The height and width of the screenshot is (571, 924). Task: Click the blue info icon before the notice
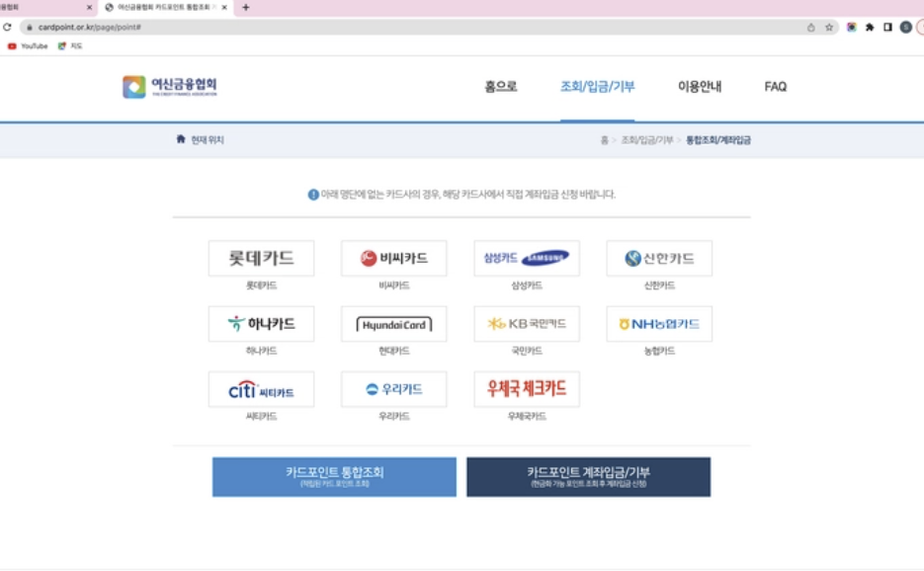pos(313,195)
